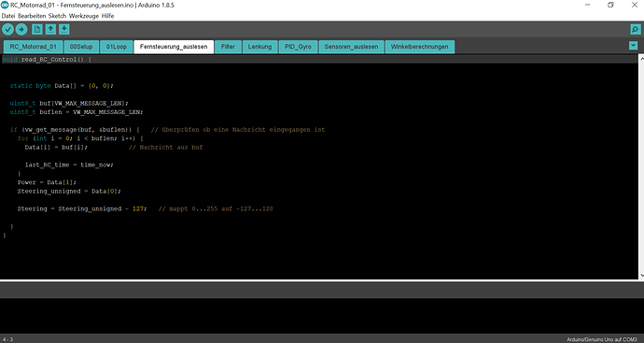Click the line 'Steering_unsigned = Data[0];'
Image resolution: width=644 pixels, height=343 pixels.
pyautogui.click(x=69, y=192)
